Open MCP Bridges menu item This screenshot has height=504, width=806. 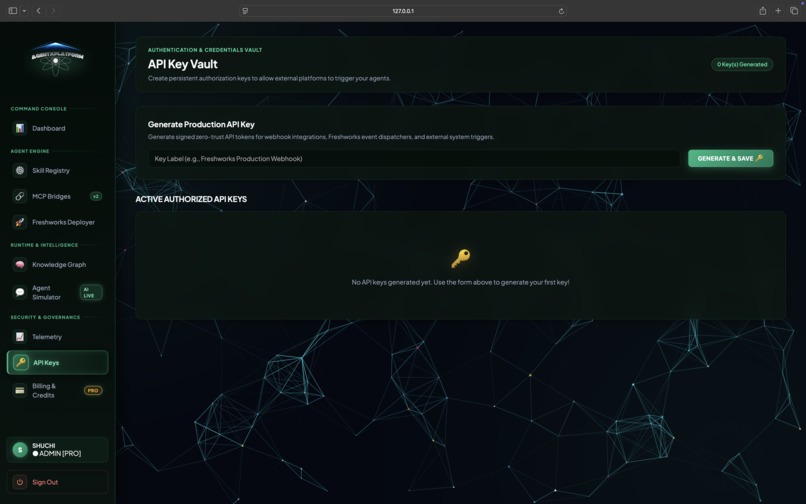tap(58, 196)
